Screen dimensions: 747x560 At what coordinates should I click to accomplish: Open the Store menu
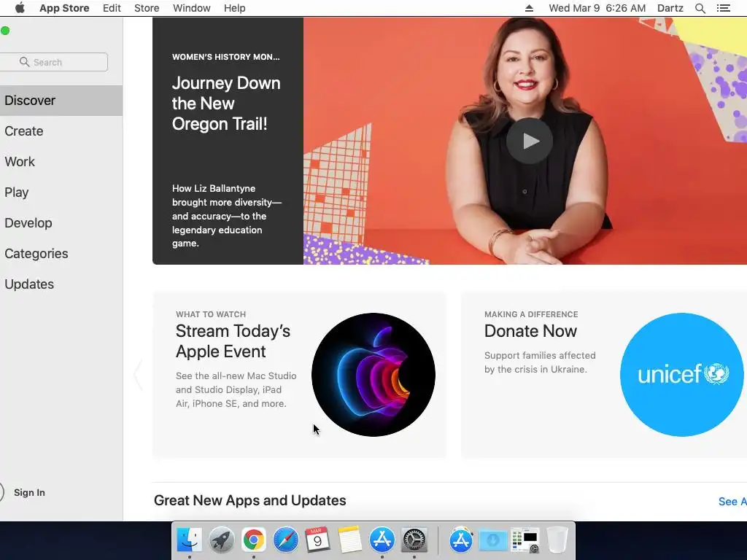[147, 8]
